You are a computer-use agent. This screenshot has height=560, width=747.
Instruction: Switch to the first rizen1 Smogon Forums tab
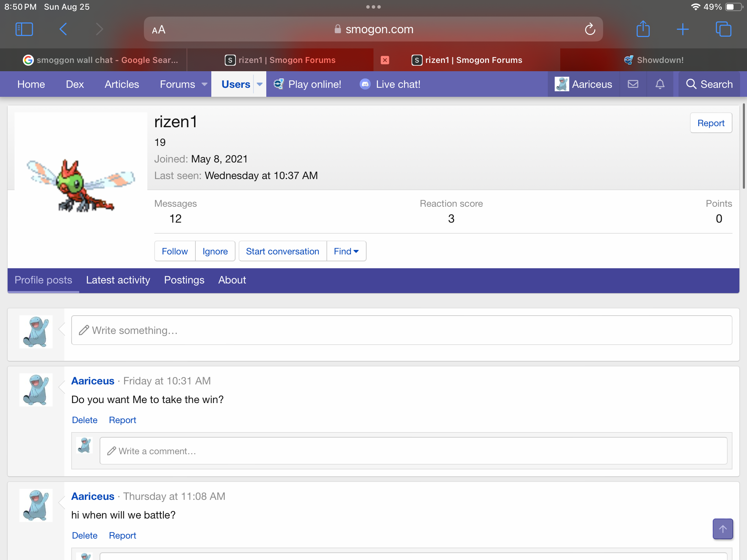click(x=280, y=60)
